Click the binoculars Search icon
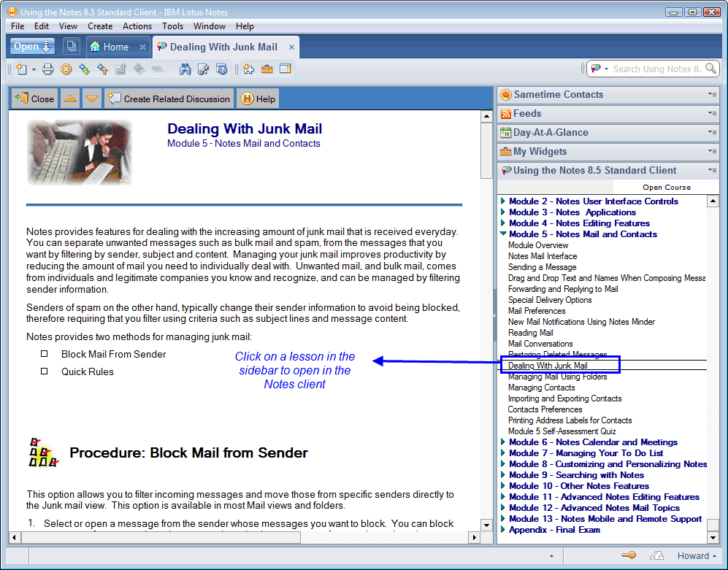 coord(185,69)
